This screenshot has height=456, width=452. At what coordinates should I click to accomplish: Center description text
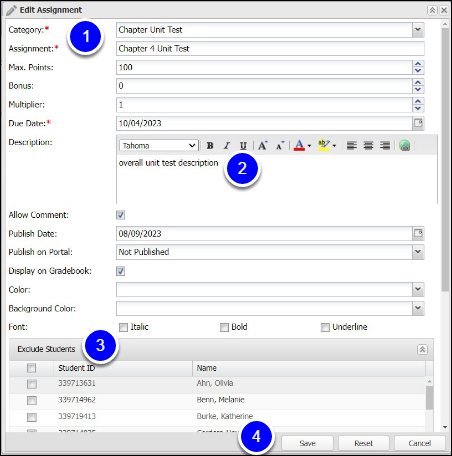(368, 146)
